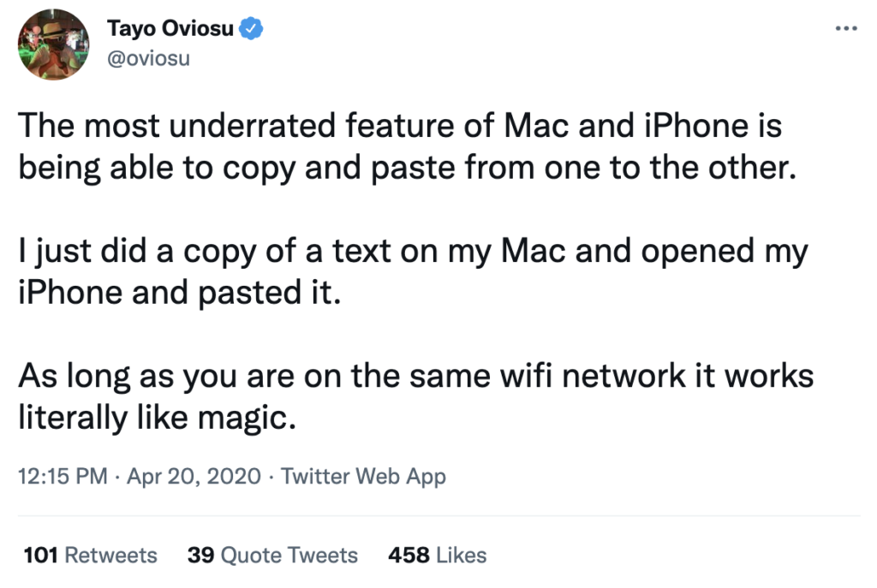Click the number 39 in stats
Viewport: 877px width, 588px height.
tap(200, 555)
